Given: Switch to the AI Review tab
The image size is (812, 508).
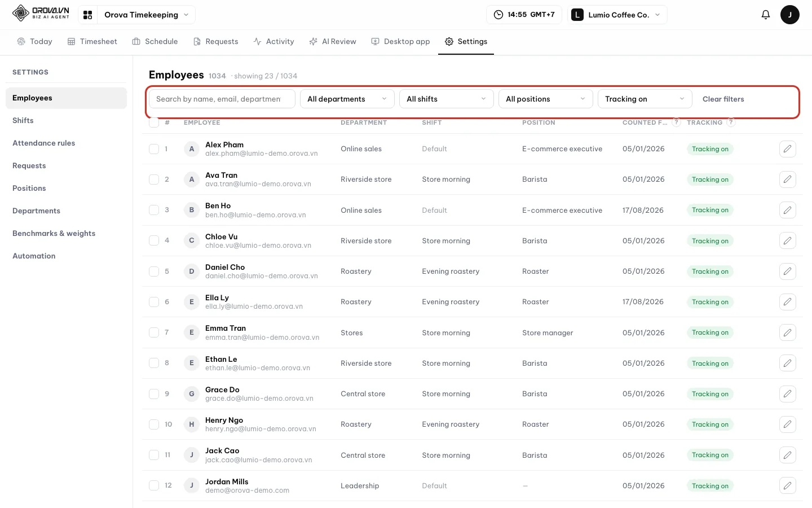Looking at the screenshot, I should [333, 41].
